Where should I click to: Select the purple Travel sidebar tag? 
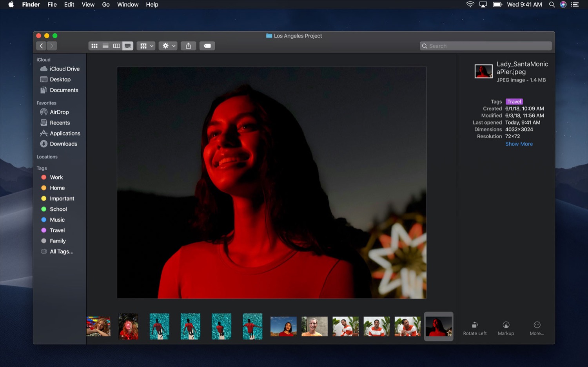coord(53,230)
